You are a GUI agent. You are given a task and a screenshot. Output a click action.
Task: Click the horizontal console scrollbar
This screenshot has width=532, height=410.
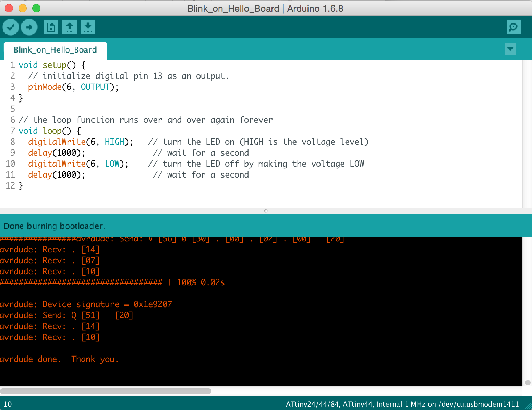click(x=106, y=391)
